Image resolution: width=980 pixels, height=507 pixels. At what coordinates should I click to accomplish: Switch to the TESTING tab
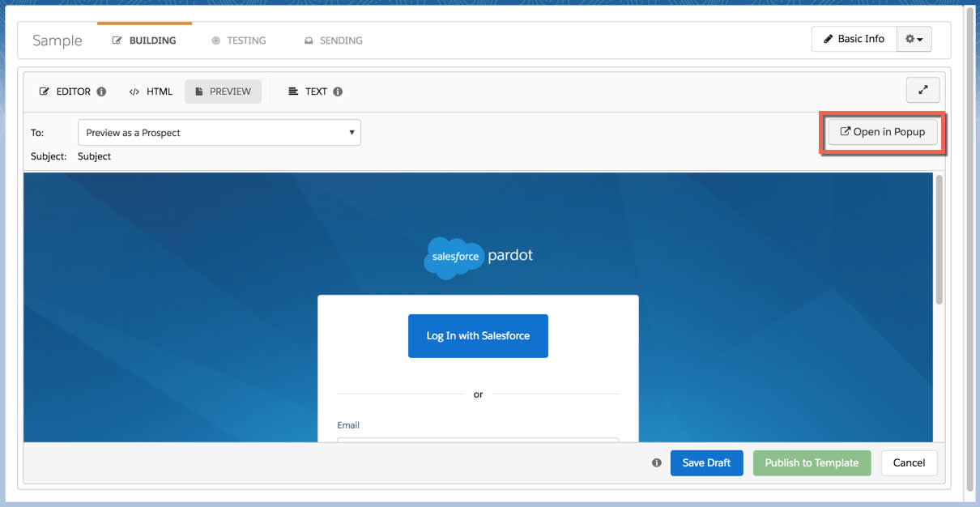pyautogui.click(x=238, y=40)
